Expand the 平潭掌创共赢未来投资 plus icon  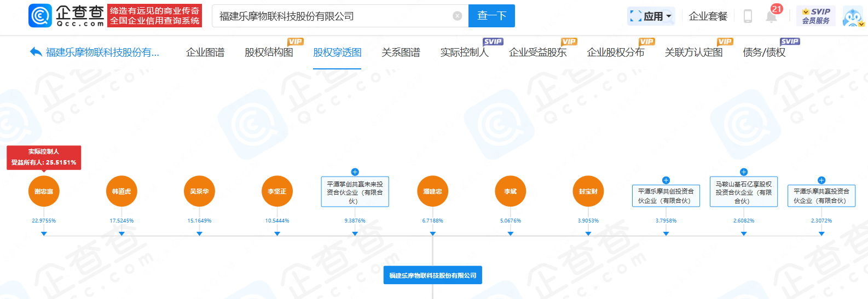[x=355, y=172]
